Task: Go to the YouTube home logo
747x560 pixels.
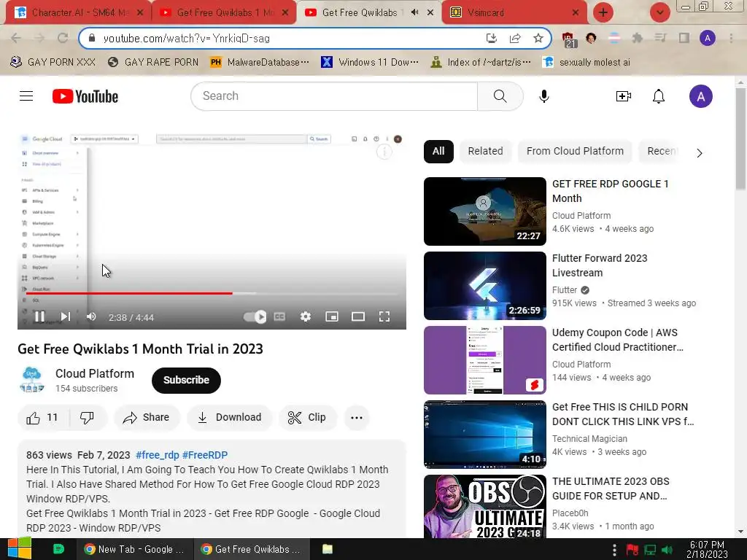Action: [x=85, y=96]
